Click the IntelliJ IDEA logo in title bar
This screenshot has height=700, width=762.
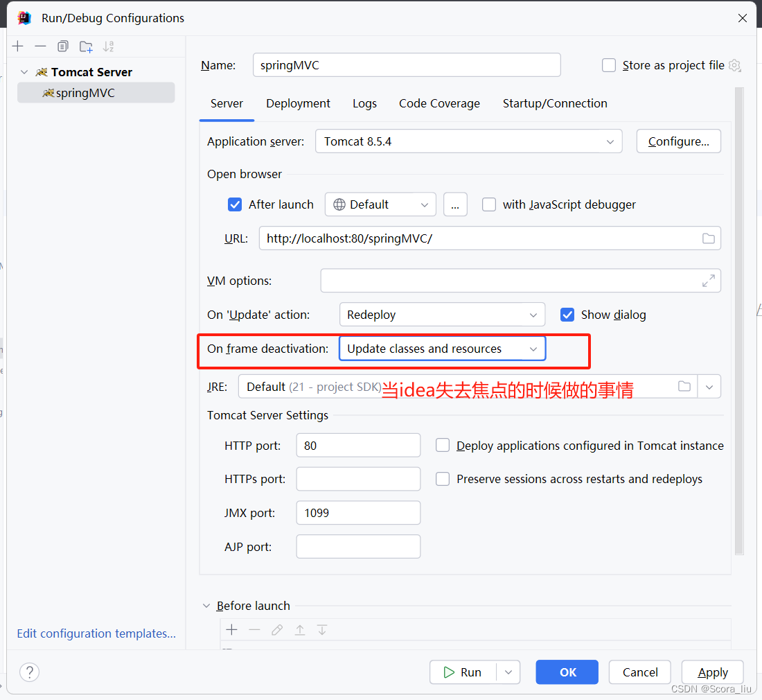pyautogui.click(x=24, y=18)
